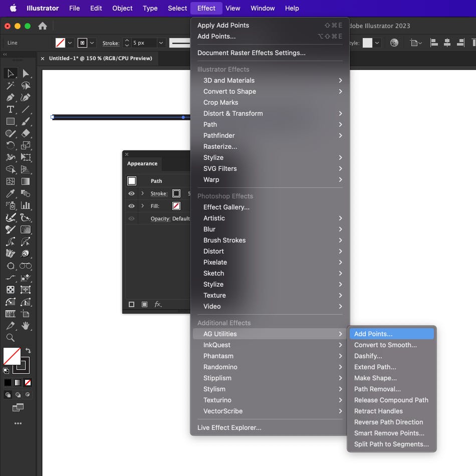Choose Dashify from the AG Utilities submenu
Image resolution: width=476 pixels, height=476 pixels.
[x=368, y=356]
